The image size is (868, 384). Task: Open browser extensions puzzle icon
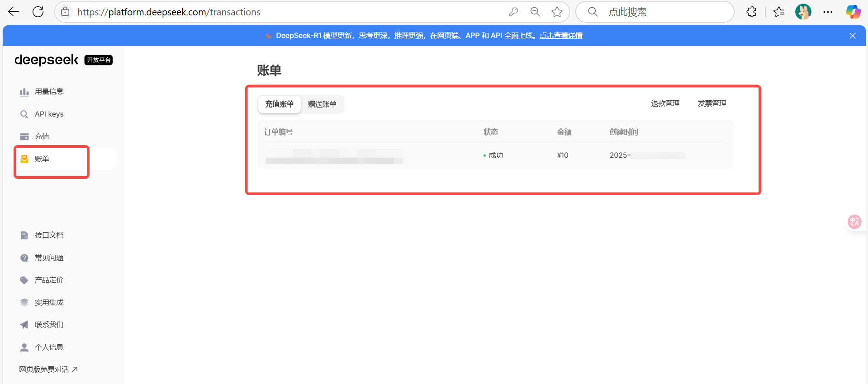pyautogui.click(x=751, y=12)
